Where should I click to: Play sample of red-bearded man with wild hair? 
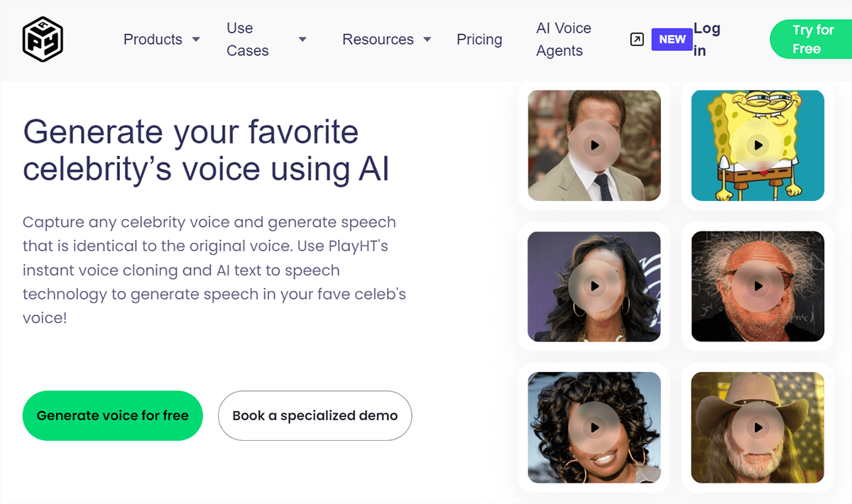(758, 286)
